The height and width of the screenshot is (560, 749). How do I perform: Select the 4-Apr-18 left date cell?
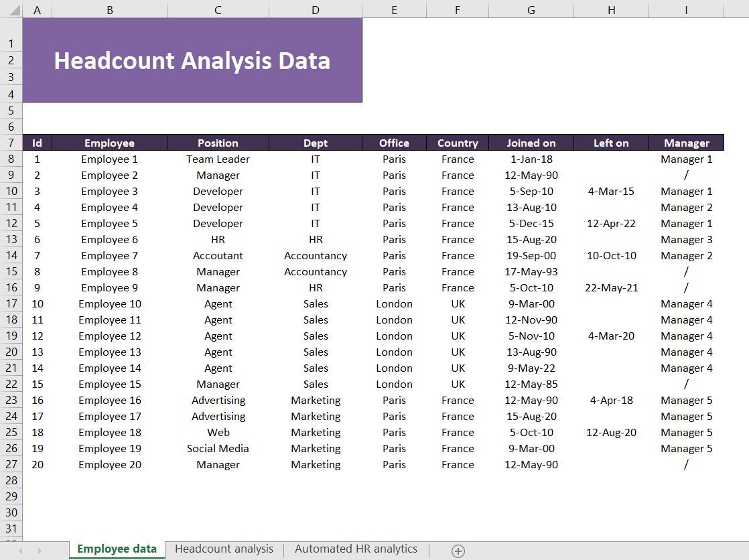tap(612, 400)
